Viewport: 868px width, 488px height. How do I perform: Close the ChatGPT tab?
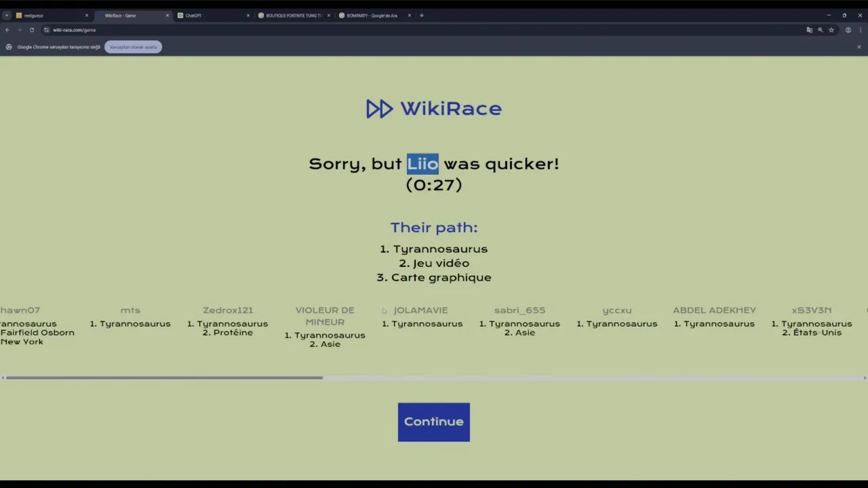coord(248,15)
